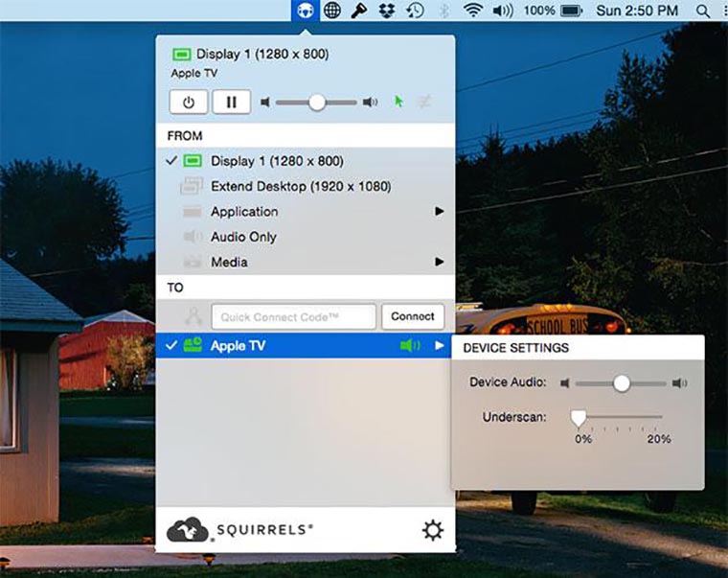Expand the Application submenu arrow

[x=440, y=212]
